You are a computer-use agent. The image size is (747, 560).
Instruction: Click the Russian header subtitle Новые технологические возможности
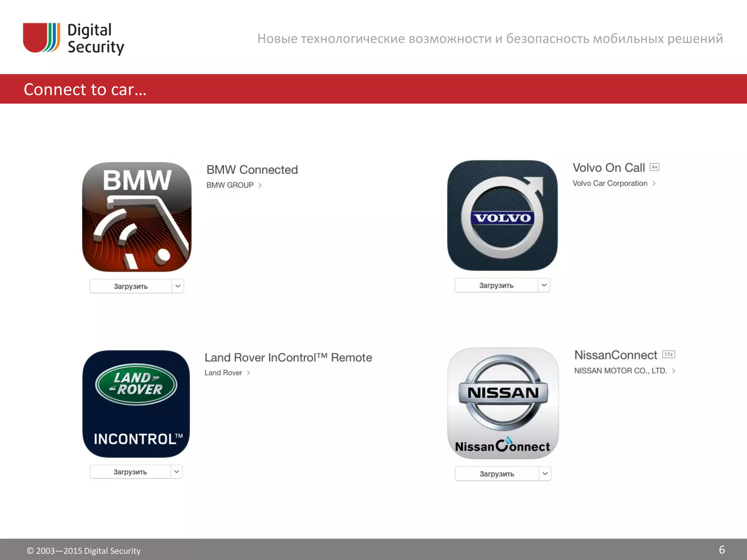click(490, 39)
